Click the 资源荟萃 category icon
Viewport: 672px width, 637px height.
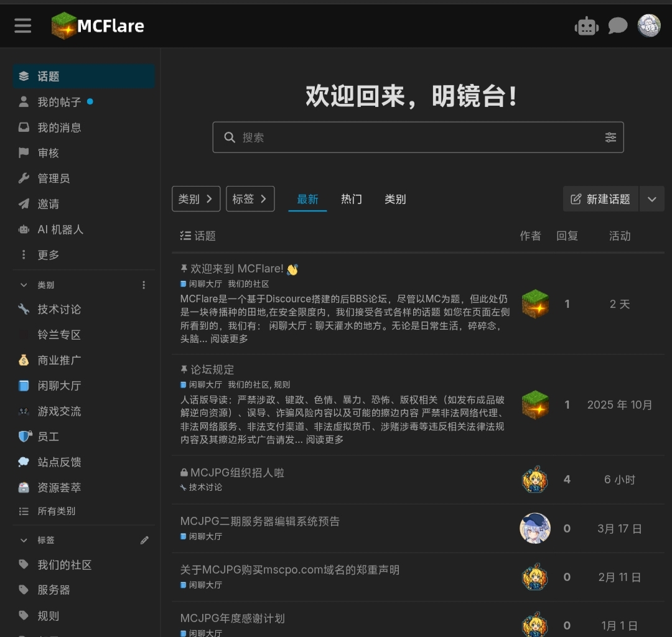click(x=24, y=488)
